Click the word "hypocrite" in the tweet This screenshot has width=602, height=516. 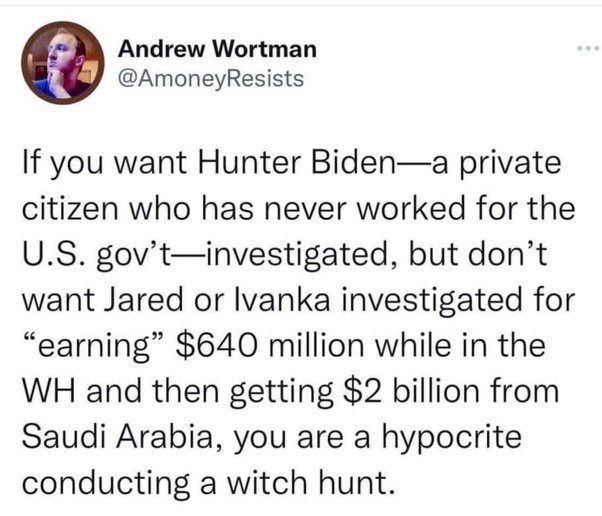451,438
